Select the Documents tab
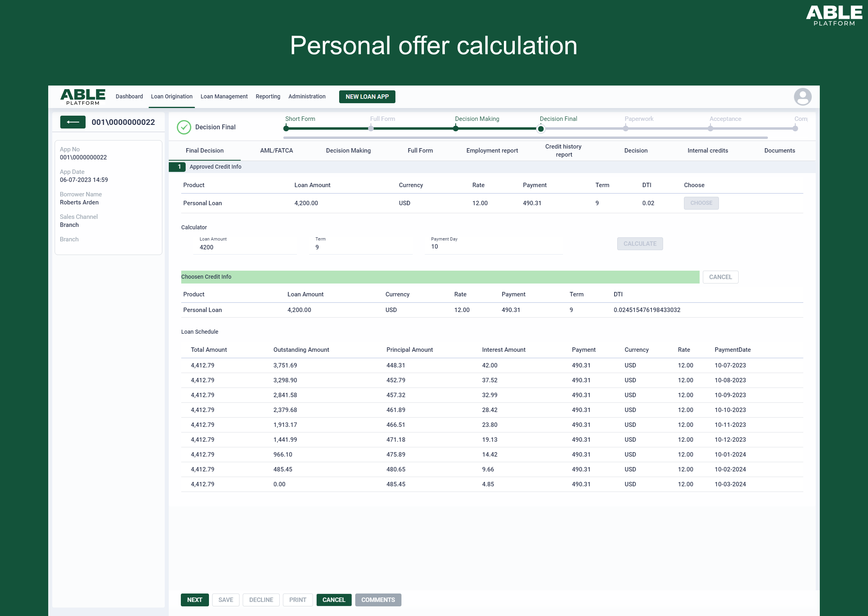The image size is (868, 616). point(779,150)
